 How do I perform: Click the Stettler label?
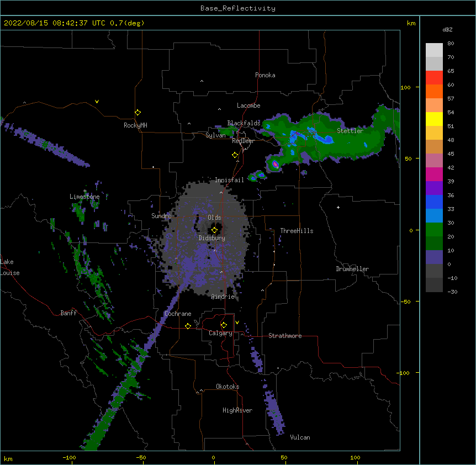point(350,131)
